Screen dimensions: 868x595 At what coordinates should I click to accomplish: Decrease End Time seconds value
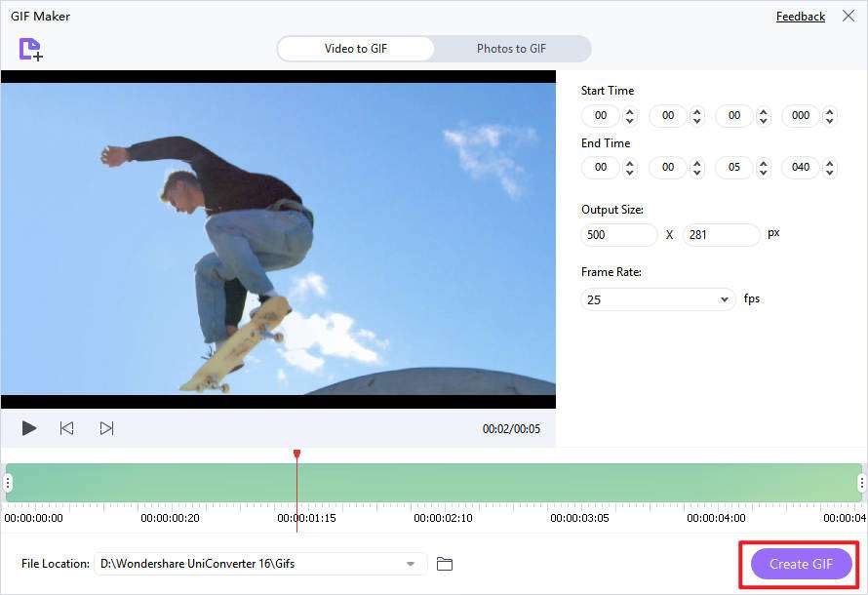coord(764,172)
